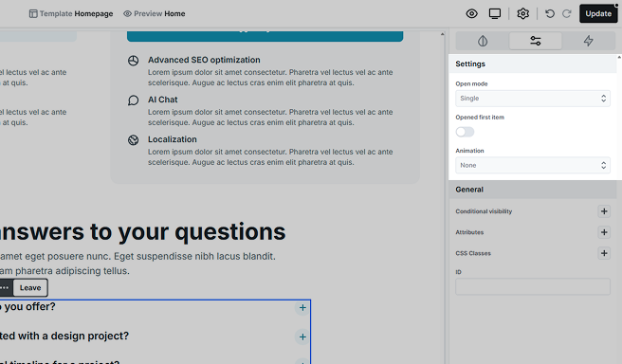The width and height of the screenshot is (622, 364).
Task: Select the Advanced SEO optimization heading
Action: (204, 60)
